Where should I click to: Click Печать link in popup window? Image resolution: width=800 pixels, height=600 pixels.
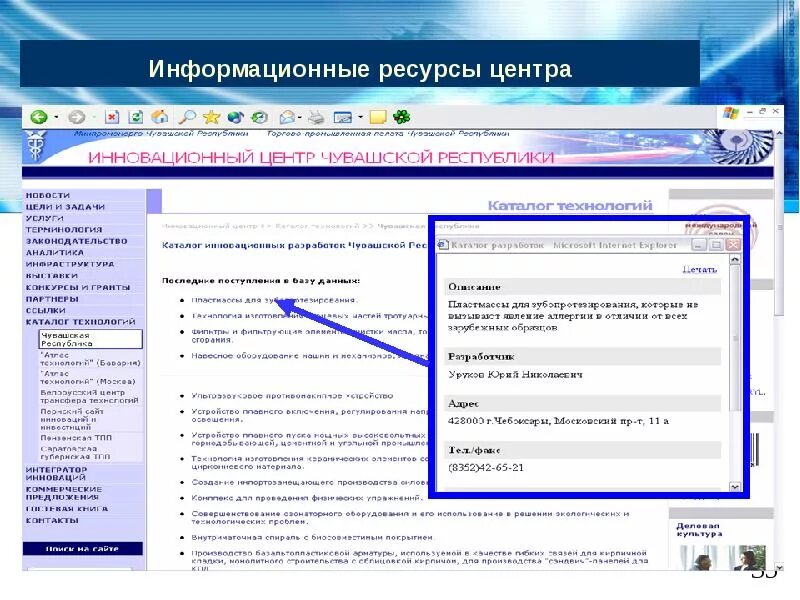tap(699, 269)
